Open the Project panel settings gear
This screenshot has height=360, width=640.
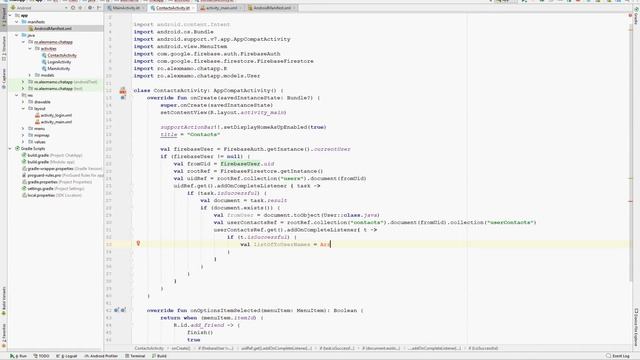(90, 8)
